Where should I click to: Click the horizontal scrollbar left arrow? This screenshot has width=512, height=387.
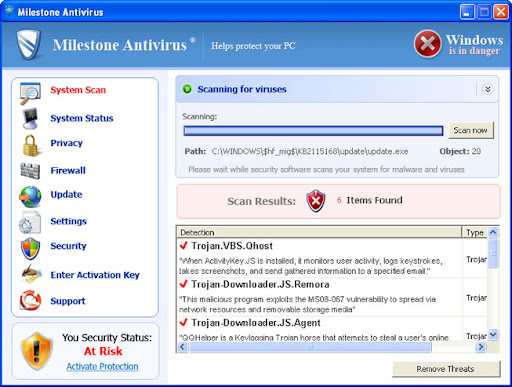pos(182,347)
